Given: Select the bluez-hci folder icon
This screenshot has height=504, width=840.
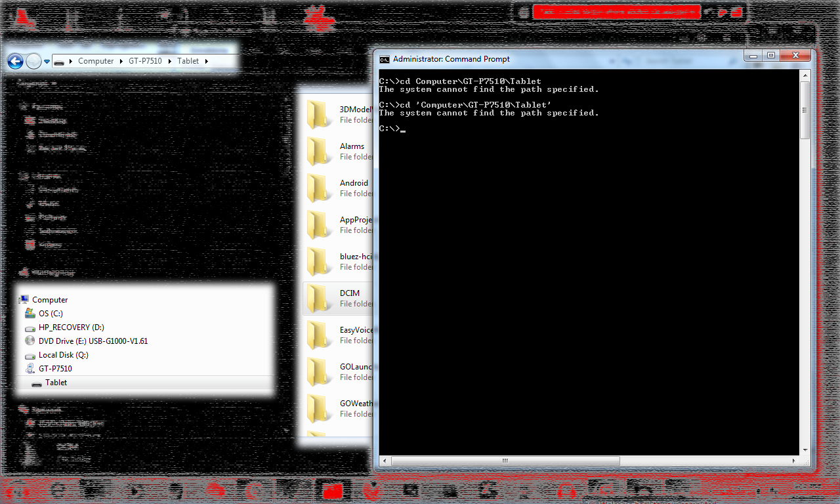Looking at the screenshot, I should coord(320,261).
